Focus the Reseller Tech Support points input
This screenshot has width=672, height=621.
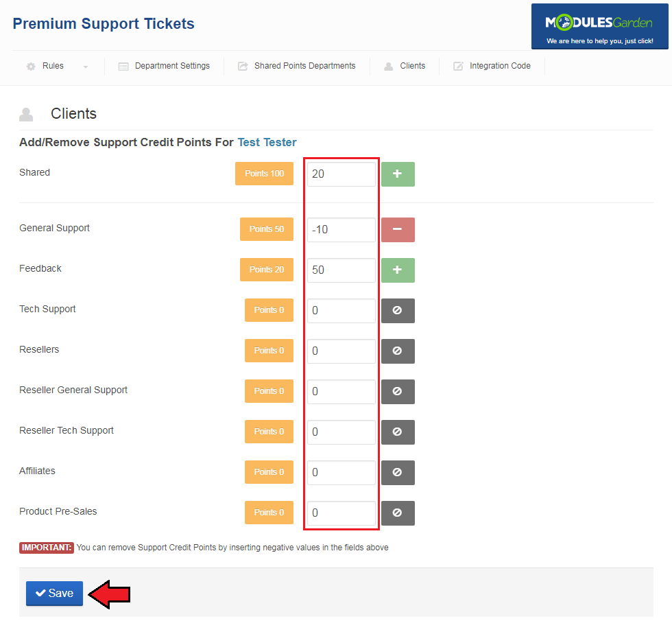pos(341,432)
